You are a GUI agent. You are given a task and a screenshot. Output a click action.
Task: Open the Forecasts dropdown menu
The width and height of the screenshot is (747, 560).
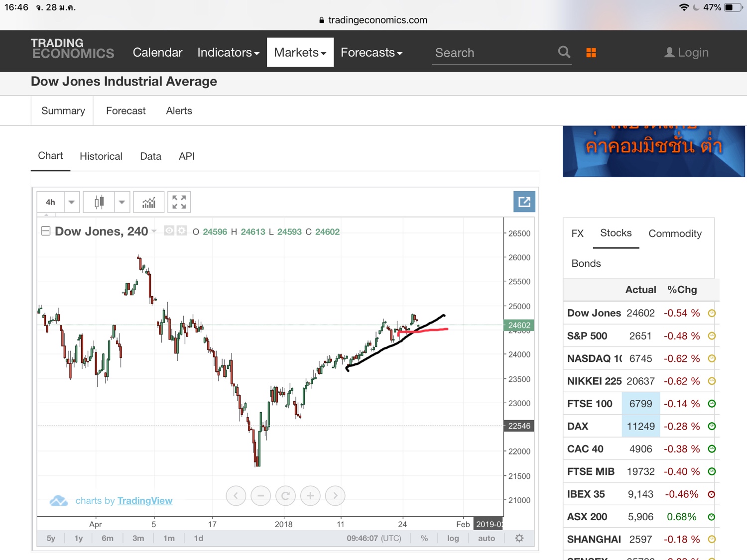point(372,52)
